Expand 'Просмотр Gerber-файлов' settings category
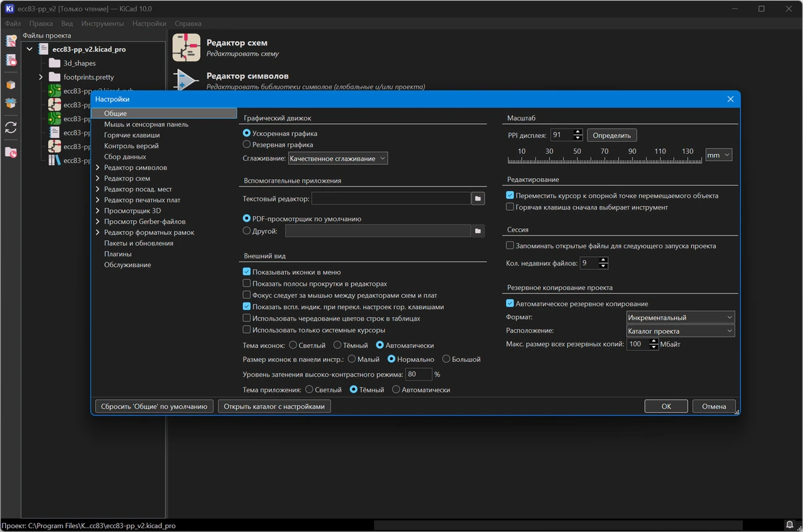 point(98,221)
